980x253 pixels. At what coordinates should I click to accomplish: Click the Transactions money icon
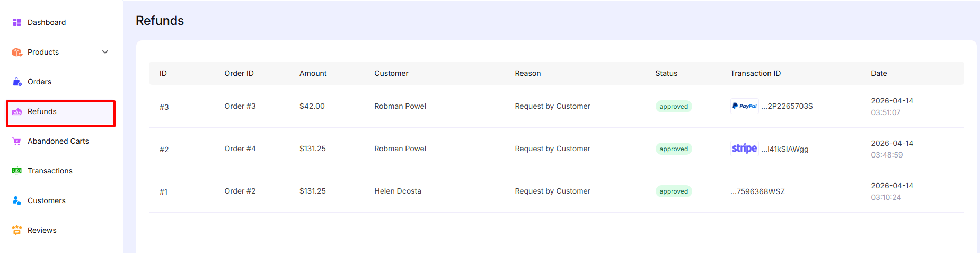[x=17, y=171]
